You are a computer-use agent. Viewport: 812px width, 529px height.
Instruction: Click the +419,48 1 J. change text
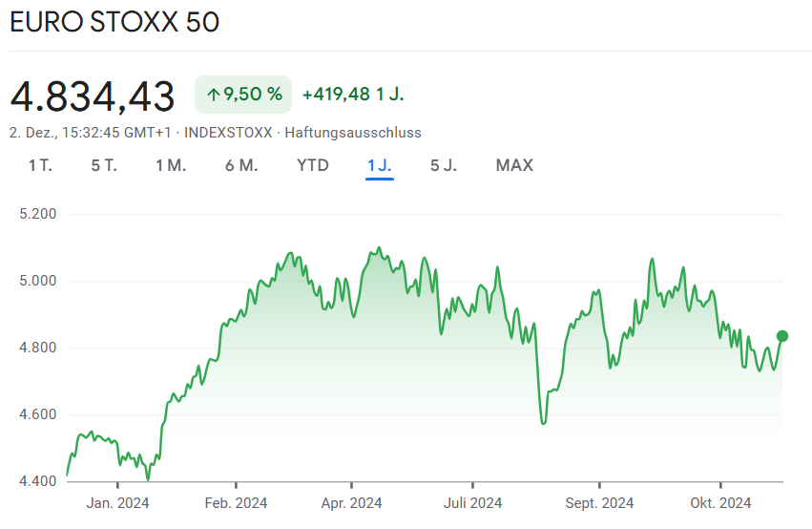coord(353,95)
